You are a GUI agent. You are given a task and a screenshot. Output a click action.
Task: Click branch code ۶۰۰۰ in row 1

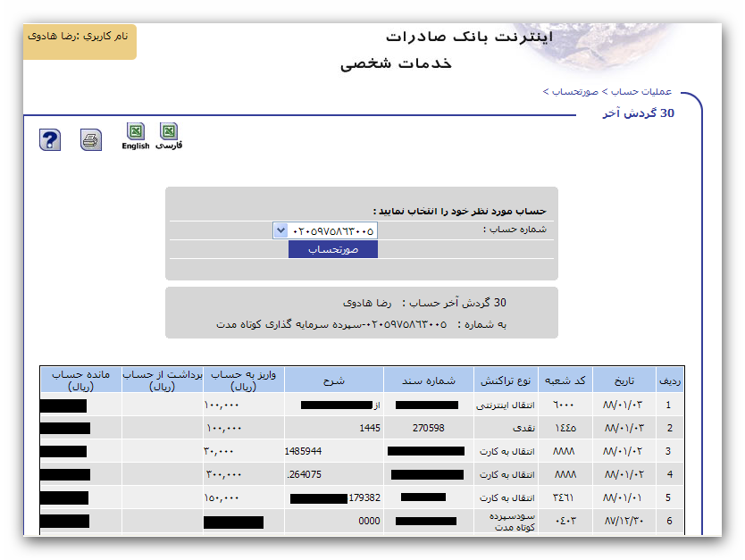564,405
